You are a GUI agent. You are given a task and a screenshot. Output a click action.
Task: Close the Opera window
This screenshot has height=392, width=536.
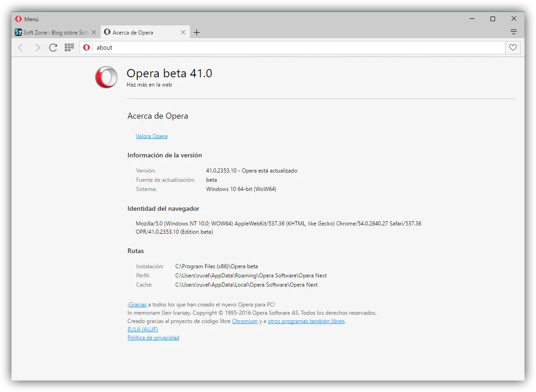click(x=514, y=19)
